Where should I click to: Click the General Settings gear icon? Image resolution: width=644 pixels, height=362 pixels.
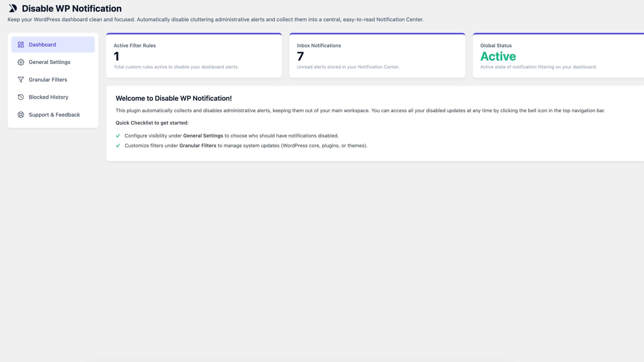(21, 62)
